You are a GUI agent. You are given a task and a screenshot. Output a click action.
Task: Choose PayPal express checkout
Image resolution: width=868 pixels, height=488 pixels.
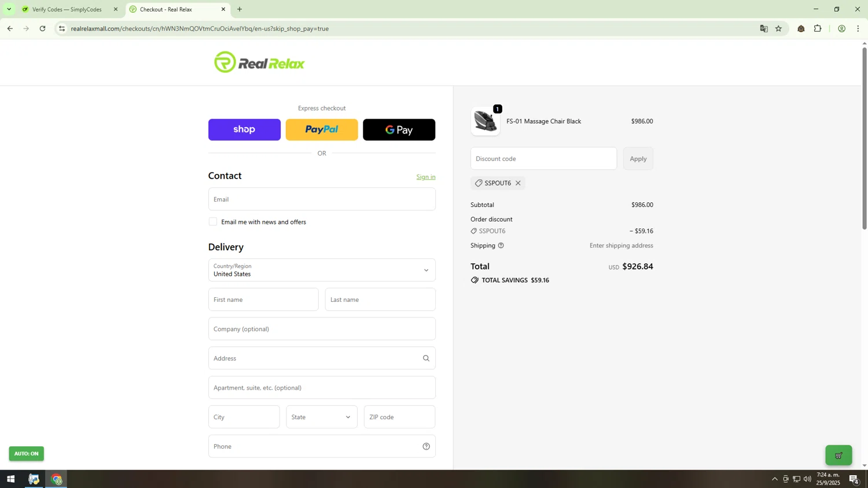point(322,130)
